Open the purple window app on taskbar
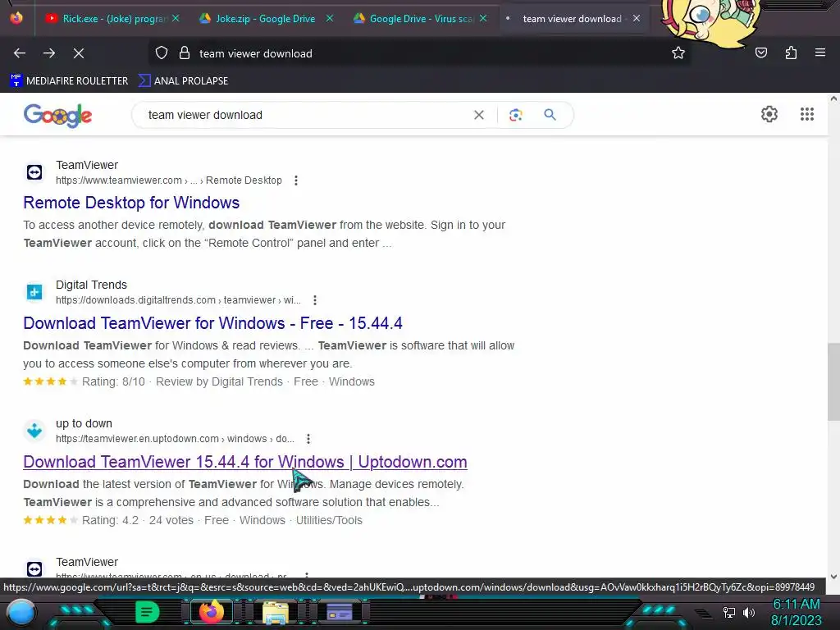840x630 pixels. [x=340, y=612]
